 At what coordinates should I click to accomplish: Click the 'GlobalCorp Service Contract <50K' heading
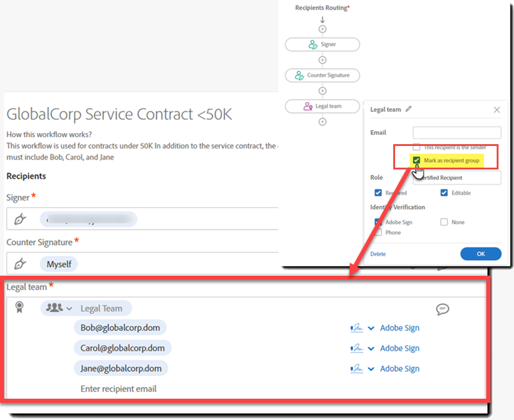point(120,114)
